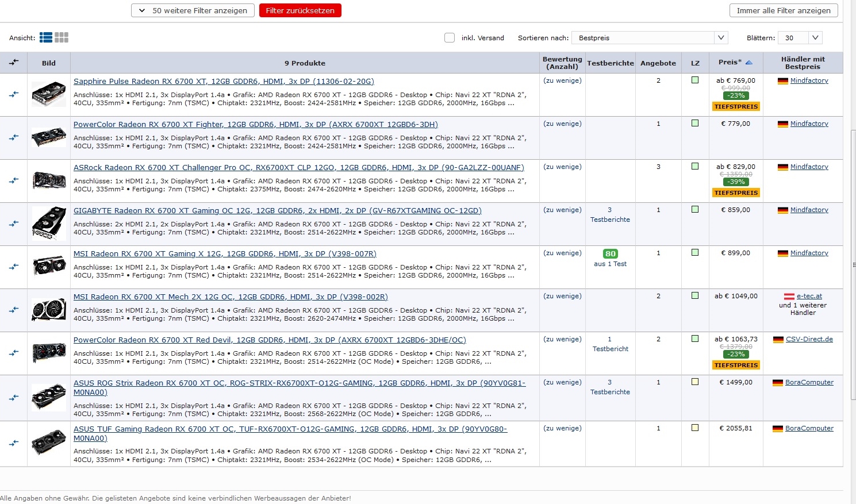
Task: Open GIGABYTE Gaming OC product image
Action: (49, 224)
